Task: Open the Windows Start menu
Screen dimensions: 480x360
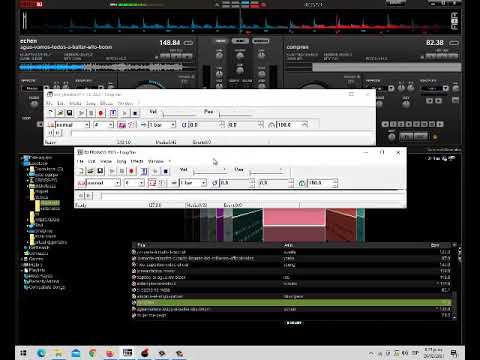Action: tap(23, 353)
